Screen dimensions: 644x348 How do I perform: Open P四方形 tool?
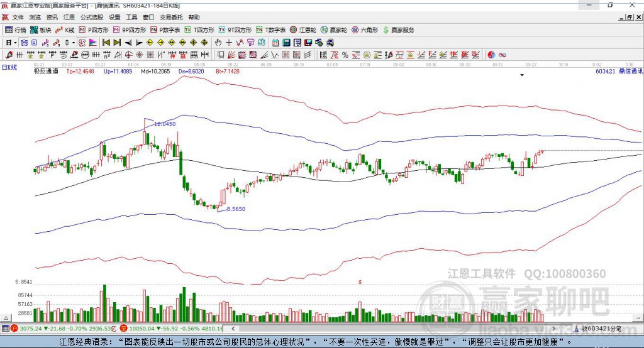click(94, 30)
